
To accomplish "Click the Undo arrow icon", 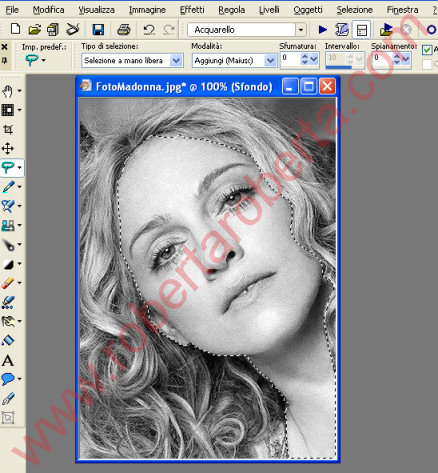I will pyautogui.click(x=149, y=30).
